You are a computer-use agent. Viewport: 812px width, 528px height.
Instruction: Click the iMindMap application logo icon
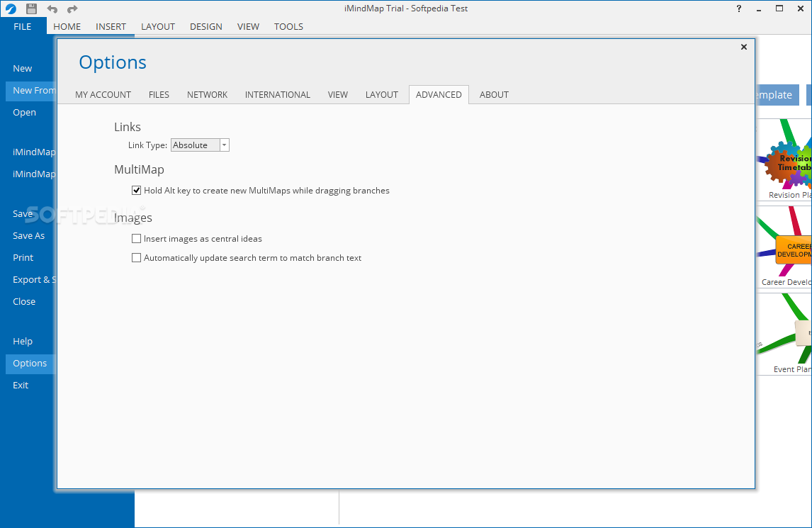11,9
